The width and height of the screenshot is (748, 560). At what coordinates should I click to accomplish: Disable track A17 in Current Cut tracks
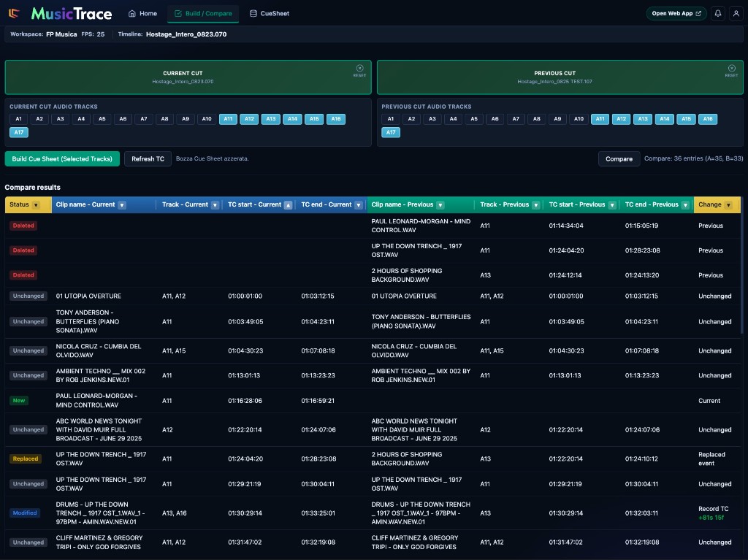(18, 132)
